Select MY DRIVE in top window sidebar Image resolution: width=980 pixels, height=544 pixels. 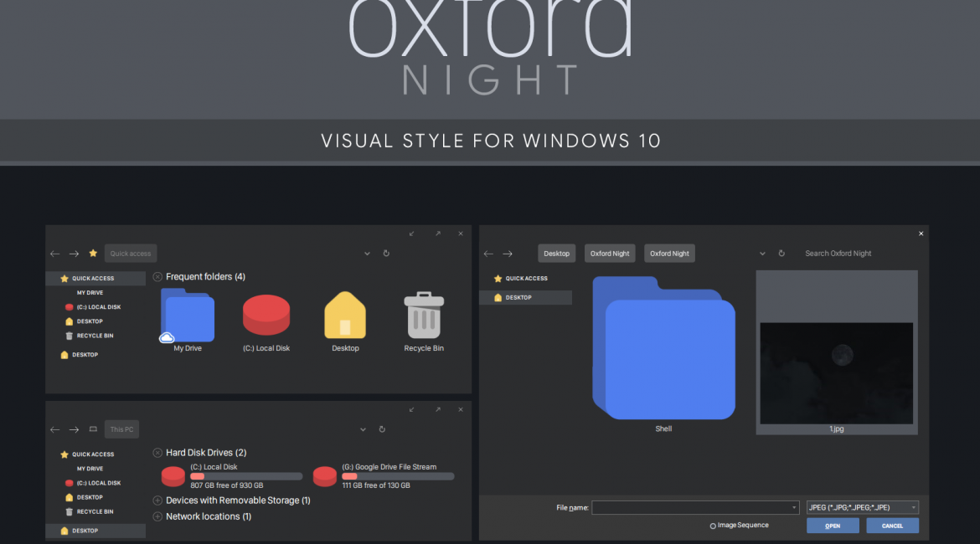(90, 293)
